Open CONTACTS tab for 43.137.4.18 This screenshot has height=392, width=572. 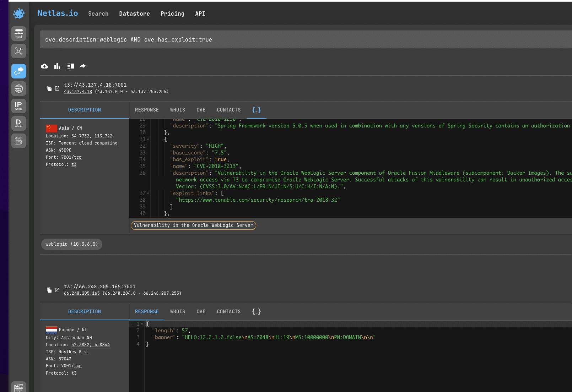(x=229, y=110)
